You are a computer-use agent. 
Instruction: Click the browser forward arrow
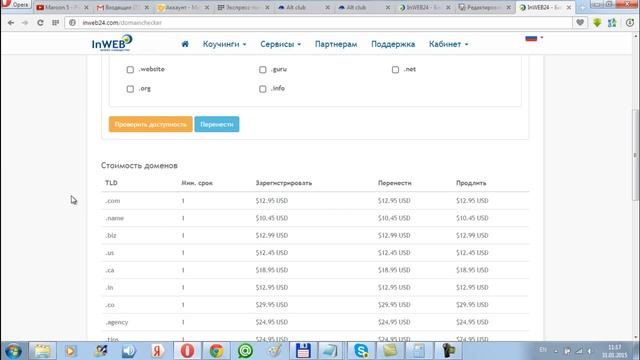point(25,23)
